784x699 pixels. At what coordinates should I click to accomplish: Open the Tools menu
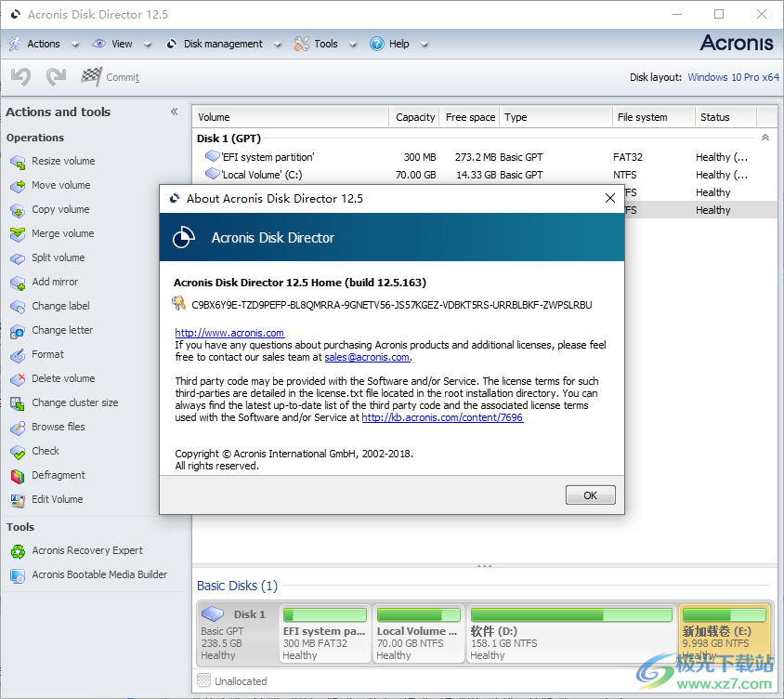coord(326,44)
